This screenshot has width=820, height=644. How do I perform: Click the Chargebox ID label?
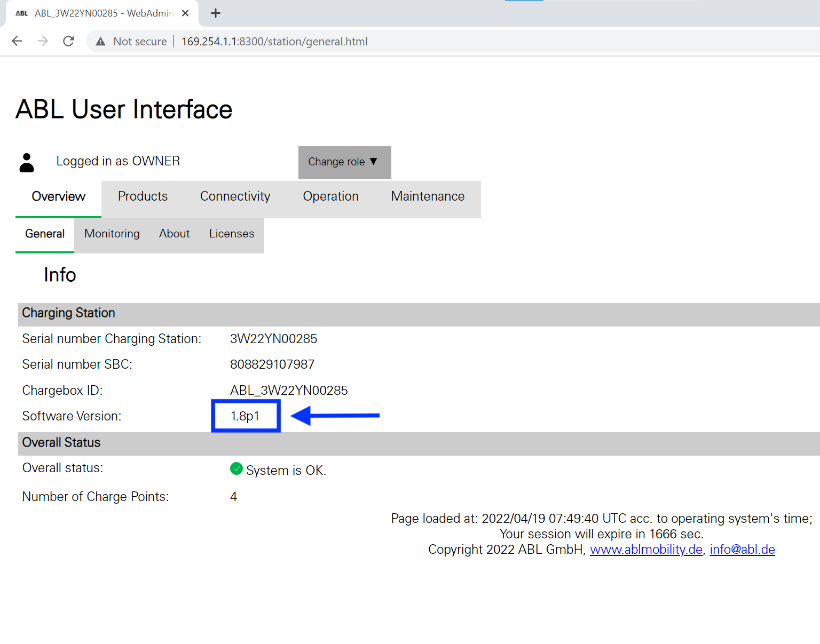[62, 391]
